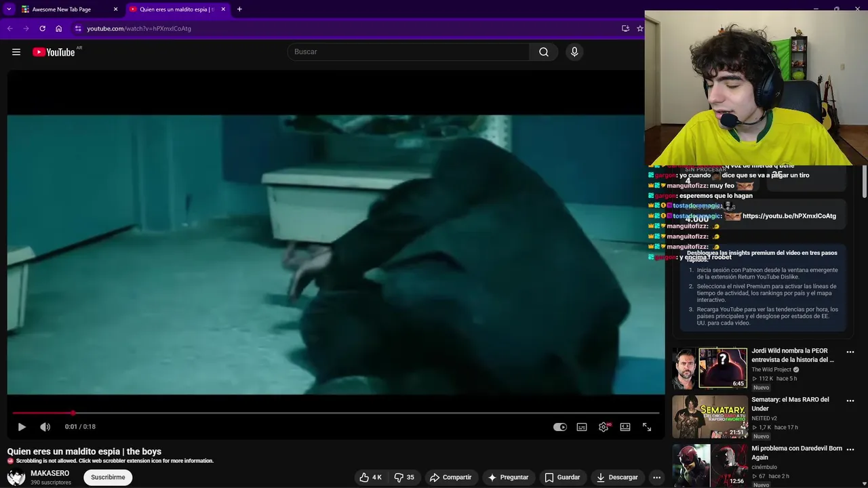
Task: Open more actions menu below video
Action: pyautogui.click(x=656, y=477)
